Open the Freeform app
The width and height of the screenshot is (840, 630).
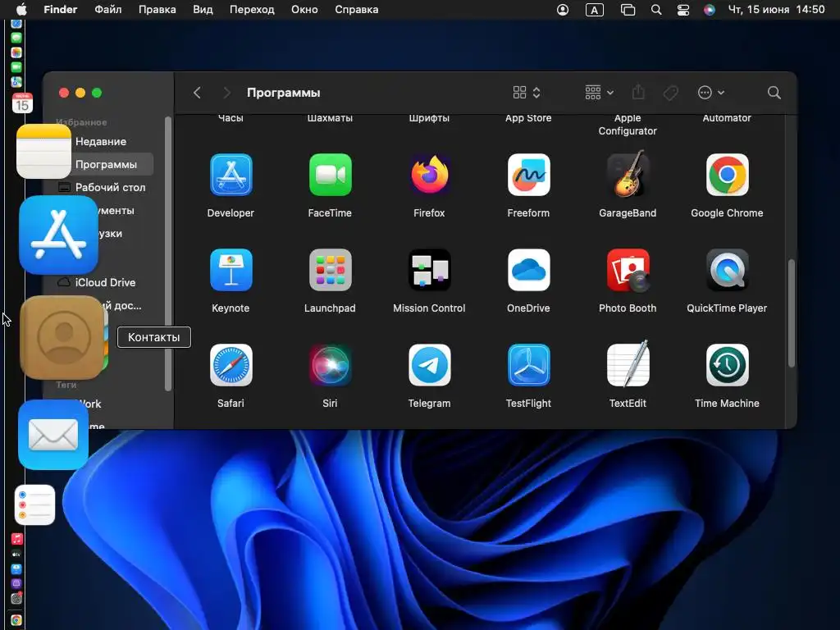[x=528, y=175]
